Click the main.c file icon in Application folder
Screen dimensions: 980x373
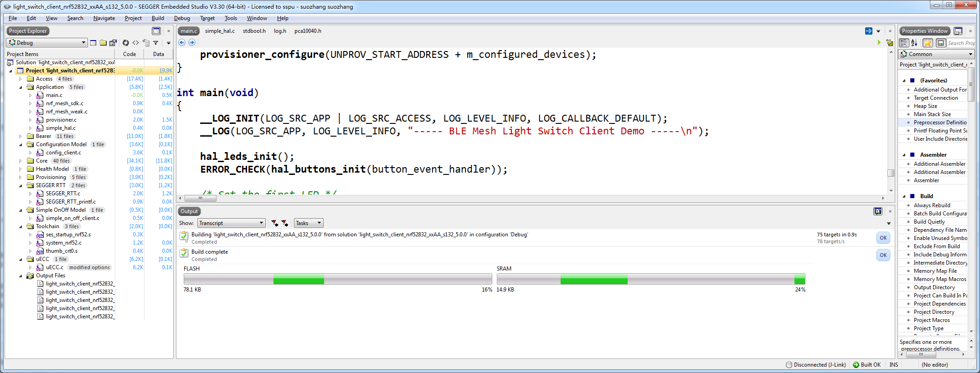point(40,95)
